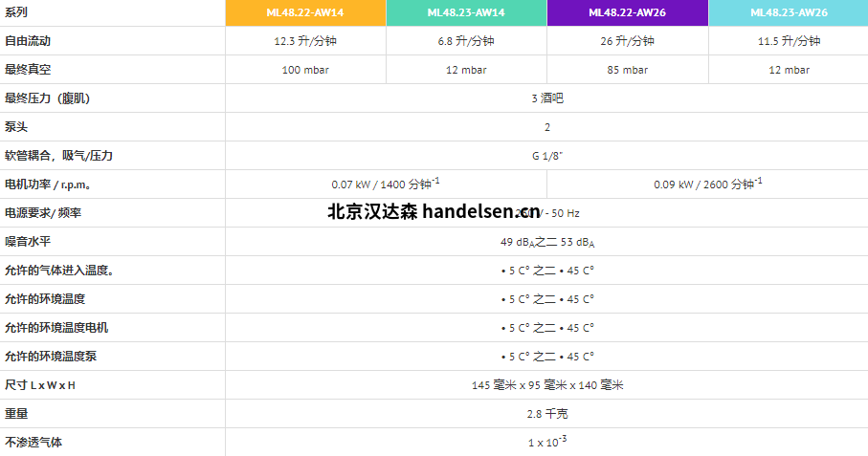Select the light blue ML48.23-AW26 header

click(789, 12)
